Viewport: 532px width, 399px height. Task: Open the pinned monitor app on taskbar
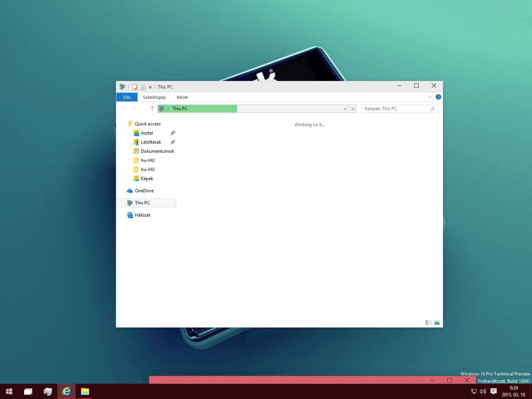[47, 391]
